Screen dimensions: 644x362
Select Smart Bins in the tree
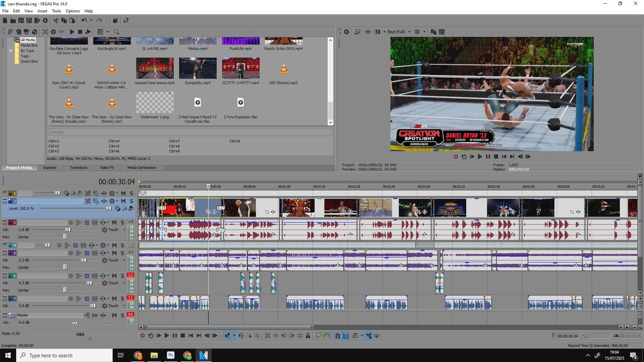point(29,61)
